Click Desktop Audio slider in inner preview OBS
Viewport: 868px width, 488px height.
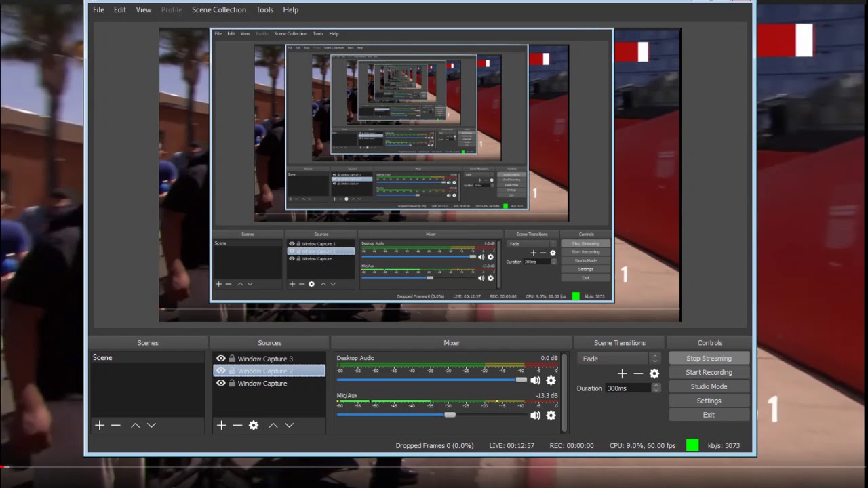click(418, 257)
